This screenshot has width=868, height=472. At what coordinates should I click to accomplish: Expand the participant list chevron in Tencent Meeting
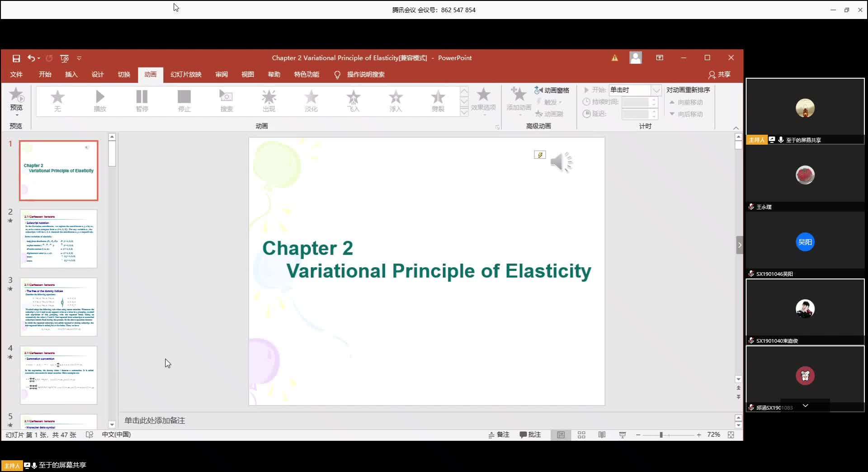tap(805, 406)
